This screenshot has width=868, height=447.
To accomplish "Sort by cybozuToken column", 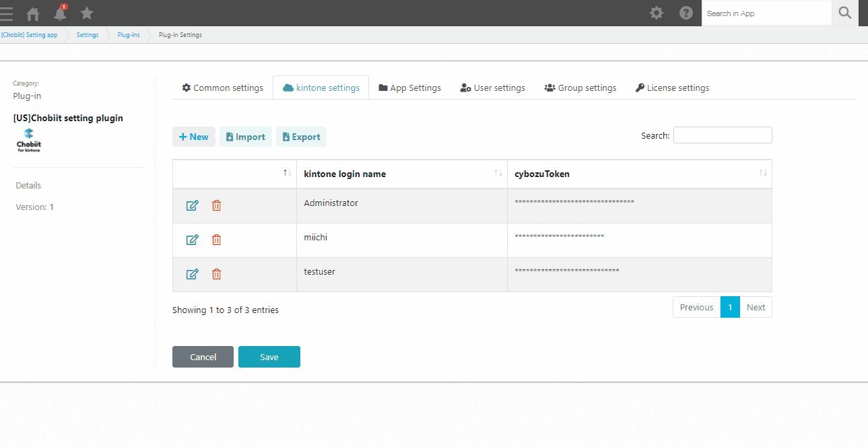I will (x=639, y=174).
